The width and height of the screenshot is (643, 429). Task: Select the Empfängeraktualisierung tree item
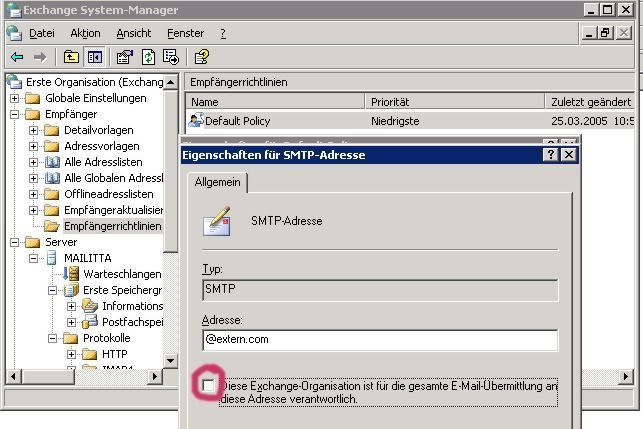tap(114, 210)
